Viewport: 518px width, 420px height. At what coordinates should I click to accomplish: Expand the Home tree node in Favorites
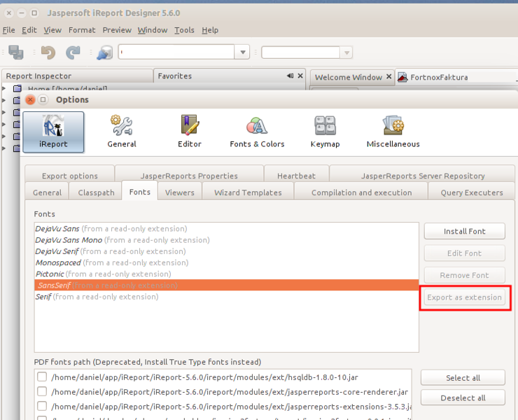coord(3,89)
